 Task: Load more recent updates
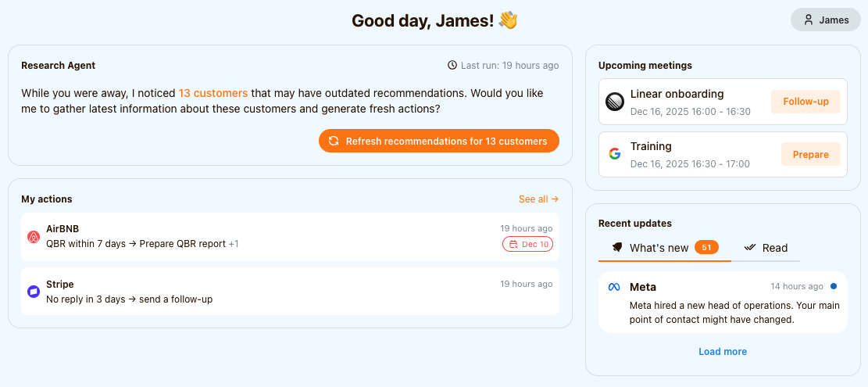723,352
